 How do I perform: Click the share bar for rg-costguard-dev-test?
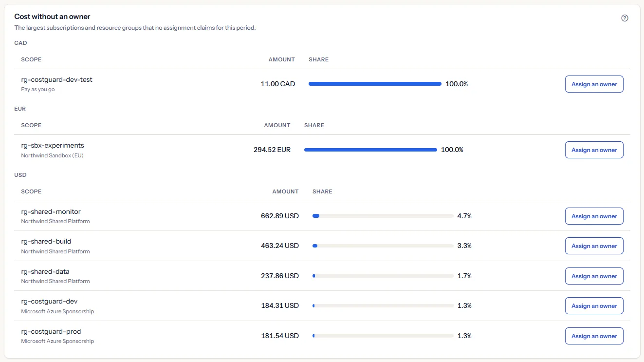(375, 84)
